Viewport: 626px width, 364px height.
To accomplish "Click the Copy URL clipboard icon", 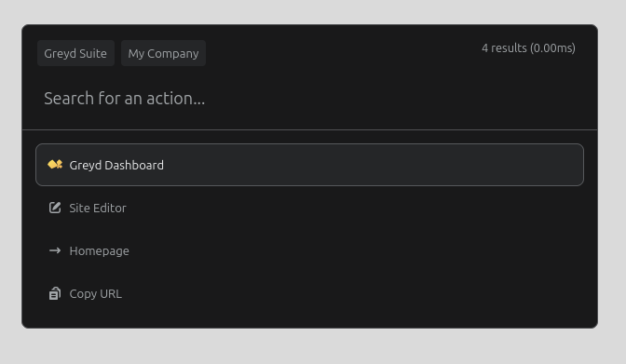I will tap(55, 293).
